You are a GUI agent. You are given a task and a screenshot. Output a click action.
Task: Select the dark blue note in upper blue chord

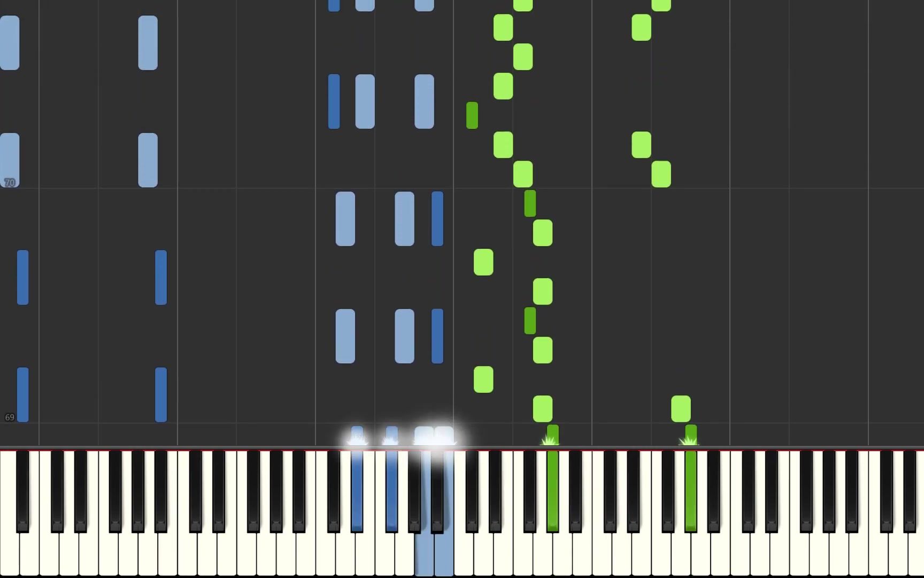(x=334, y=102)
